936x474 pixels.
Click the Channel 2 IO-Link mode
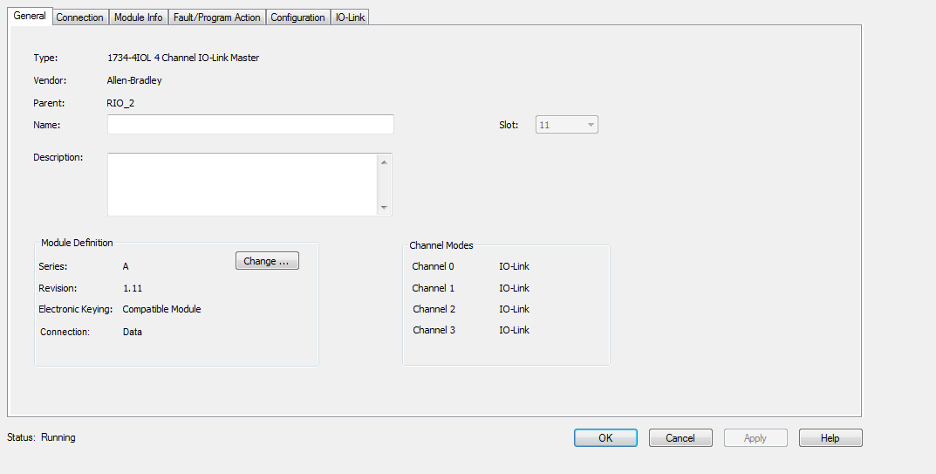tap(515, 309)
